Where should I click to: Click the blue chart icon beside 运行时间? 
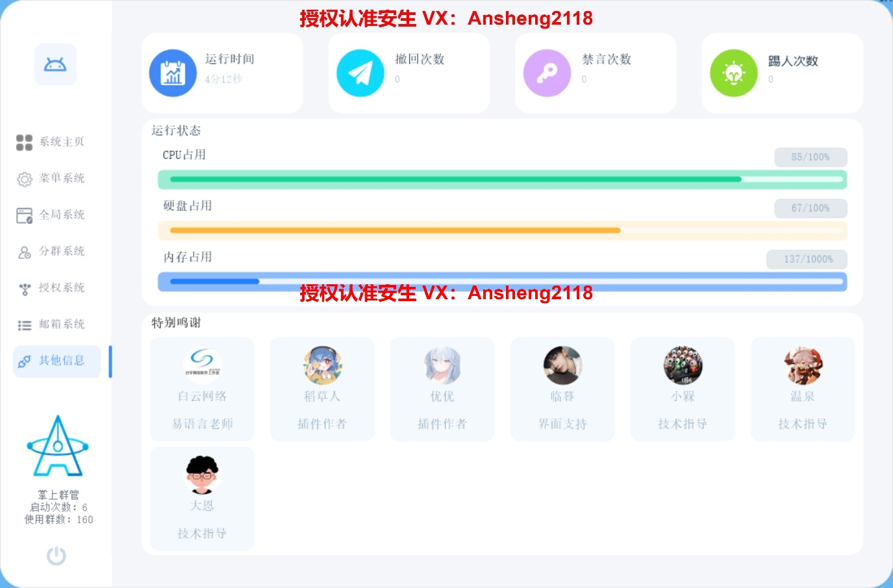click(x=173, y=73)
